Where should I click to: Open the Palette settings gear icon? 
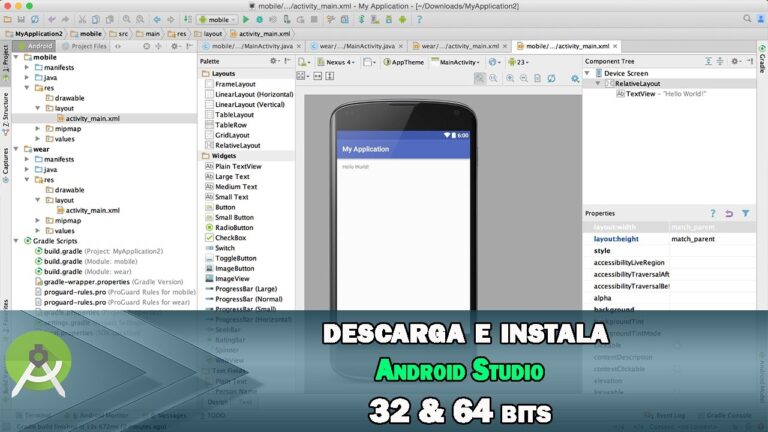coord(275,61)
